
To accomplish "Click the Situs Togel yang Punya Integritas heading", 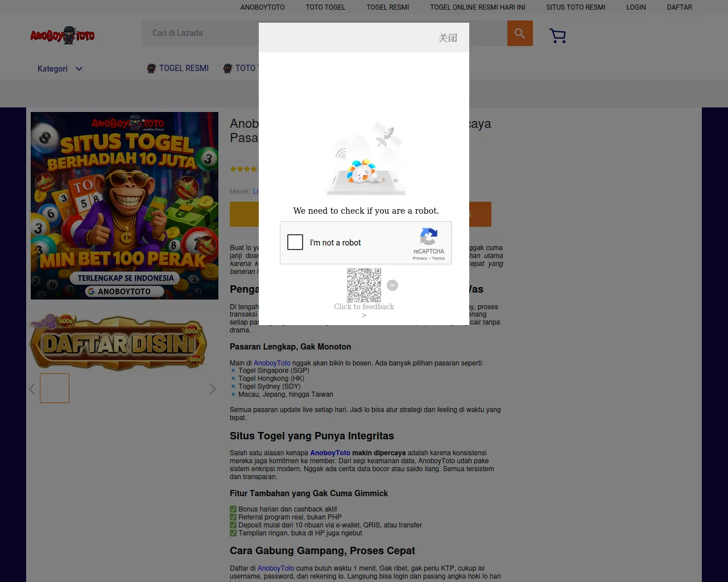I will click(312, 436).
